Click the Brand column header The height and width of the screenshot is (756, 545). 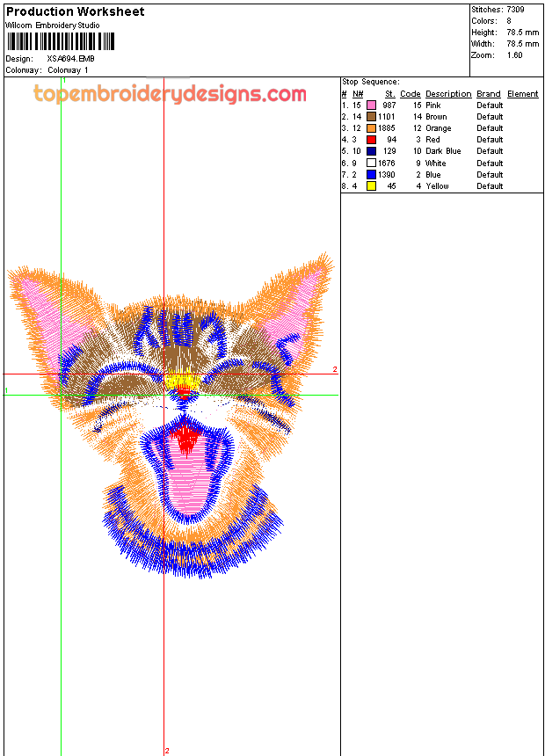489,94
